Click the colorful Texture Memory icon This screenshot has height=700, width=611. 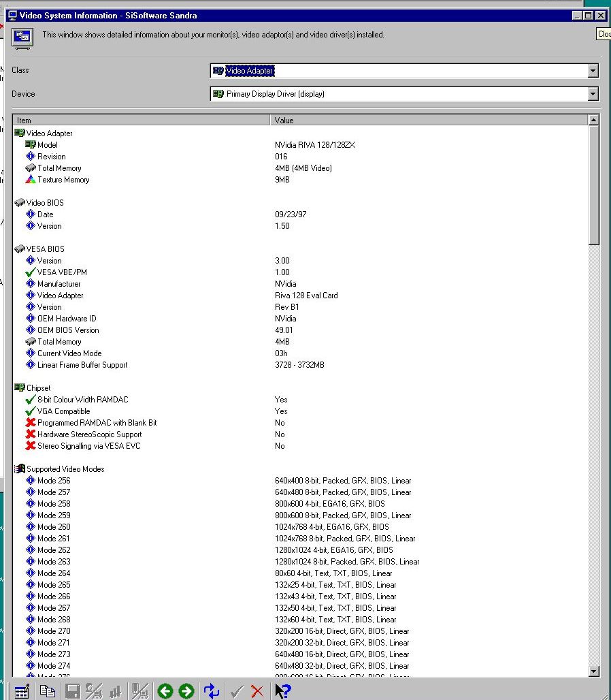[x=31, y=180]
